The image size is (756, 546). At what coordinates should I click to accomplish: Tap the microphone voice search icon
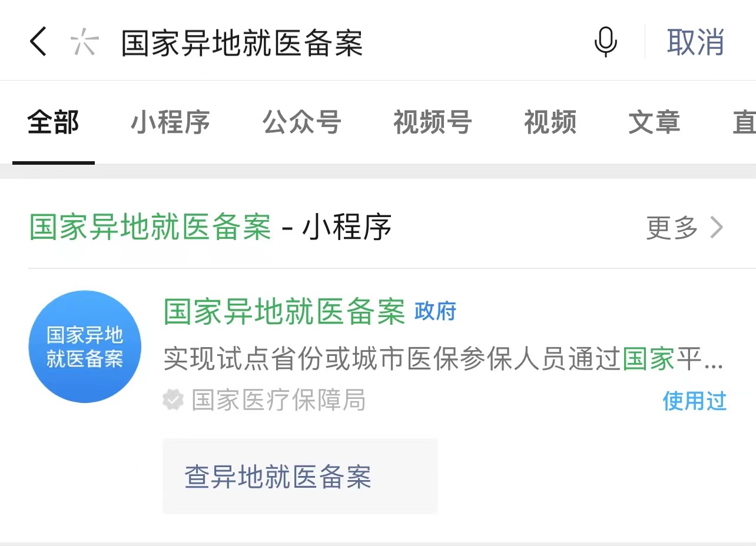click(605, 42)
